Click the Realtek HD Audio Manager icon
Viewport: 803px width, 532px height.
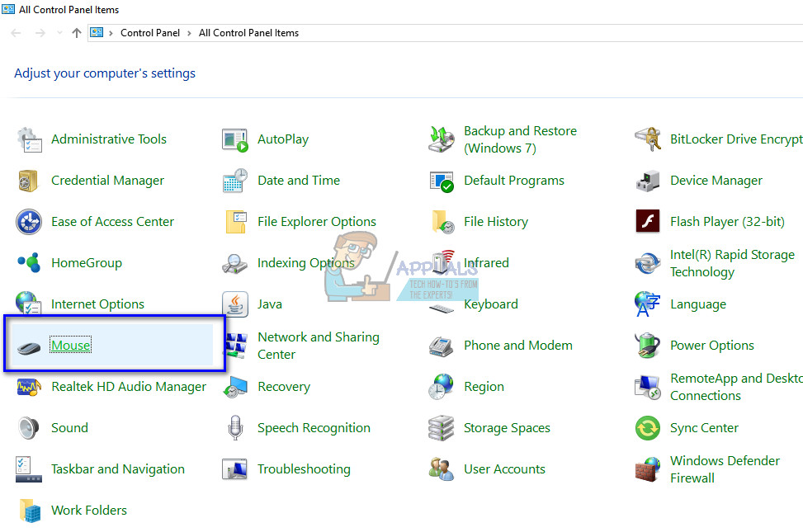click(x=29, y=387)
